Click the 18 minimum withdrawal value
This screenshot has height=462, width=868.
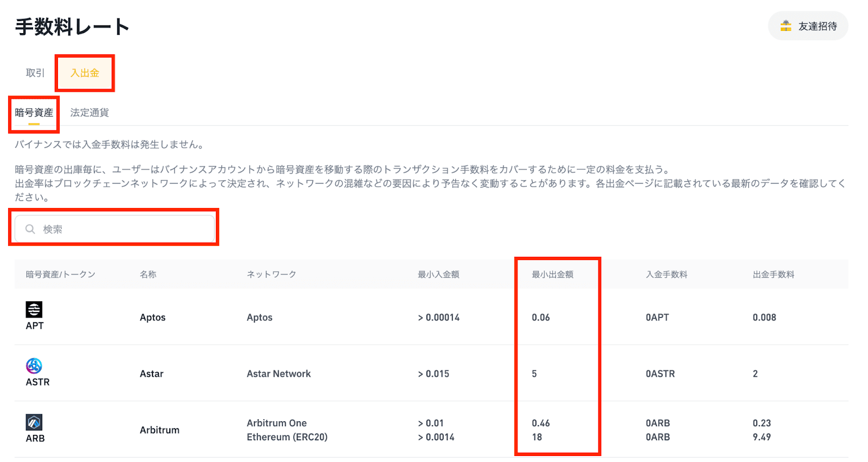pyautogui.click(x=537, y=437)
